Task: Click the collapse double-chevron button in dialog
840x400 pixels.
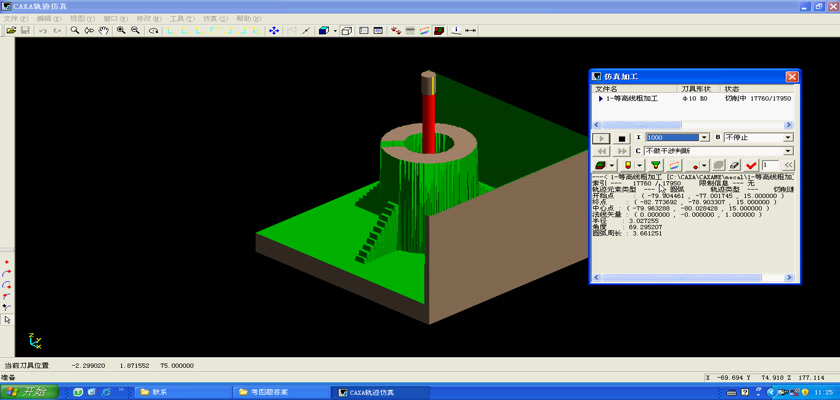Action: [x=788, y=165]
